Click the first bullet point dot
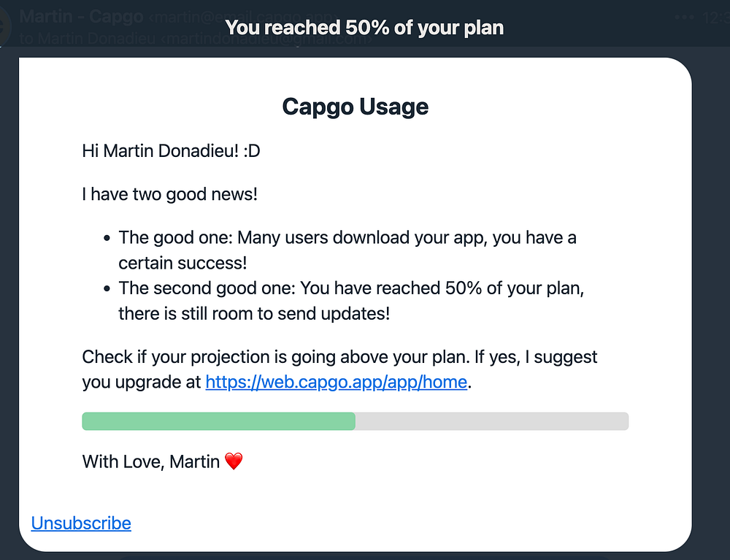This screenshot has width=730, height=560. [107, 238]
